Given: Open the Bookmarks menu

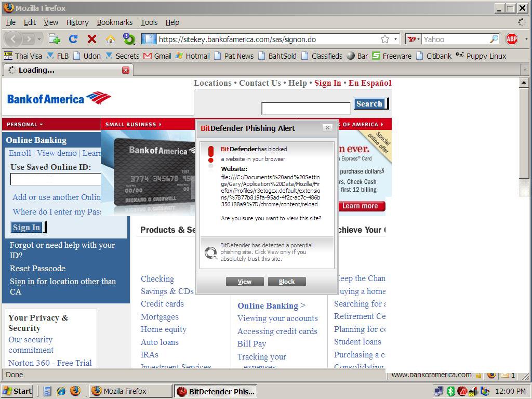Looking at the screenshot, I should click(115, 22).
